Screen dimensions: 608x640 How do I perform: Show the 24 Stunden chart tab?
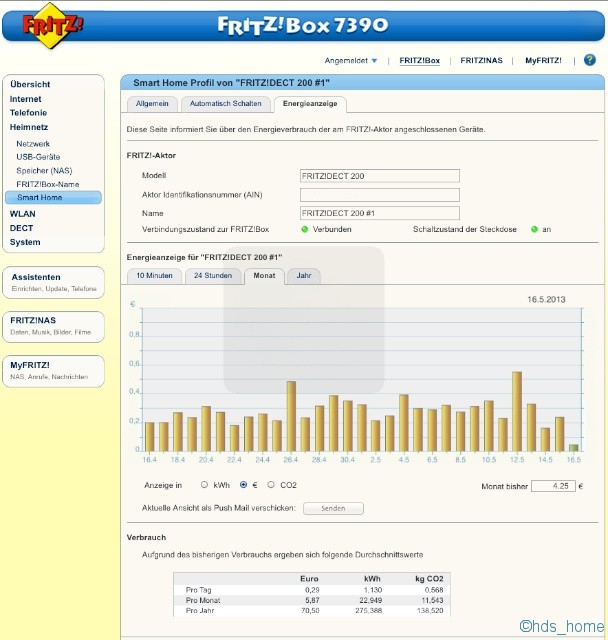[213, 276]
